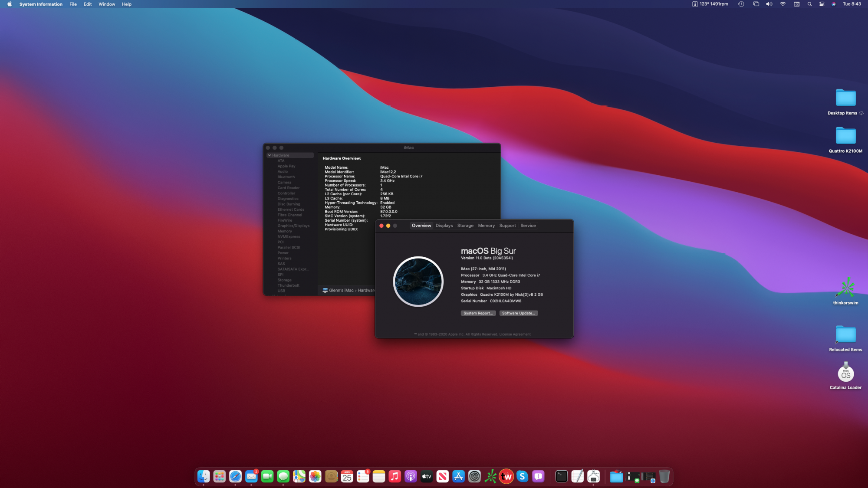
Task: Open thinkorswim in the dock
Action: (x=490, y=476)
